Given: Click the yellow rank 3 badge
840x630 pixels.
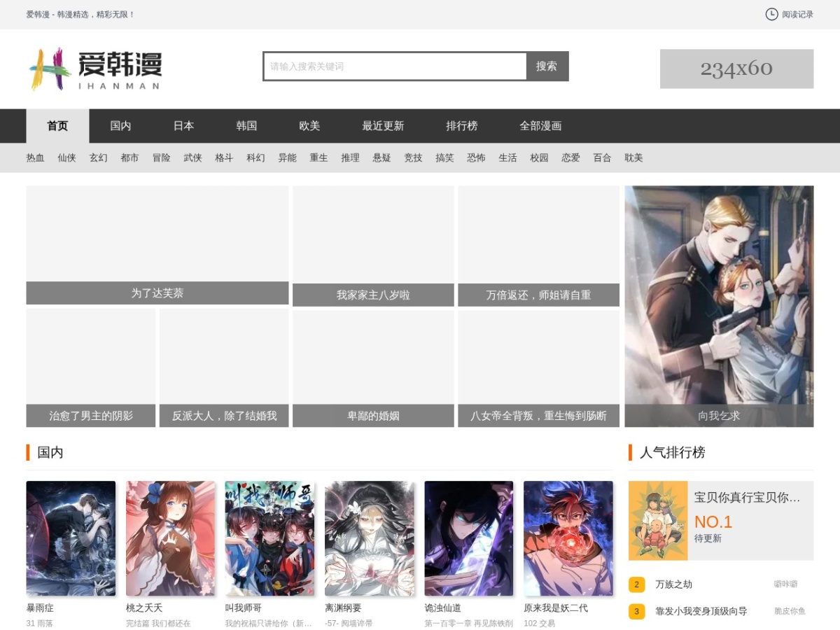Looking at the screenshot, I should coord(636,612).
